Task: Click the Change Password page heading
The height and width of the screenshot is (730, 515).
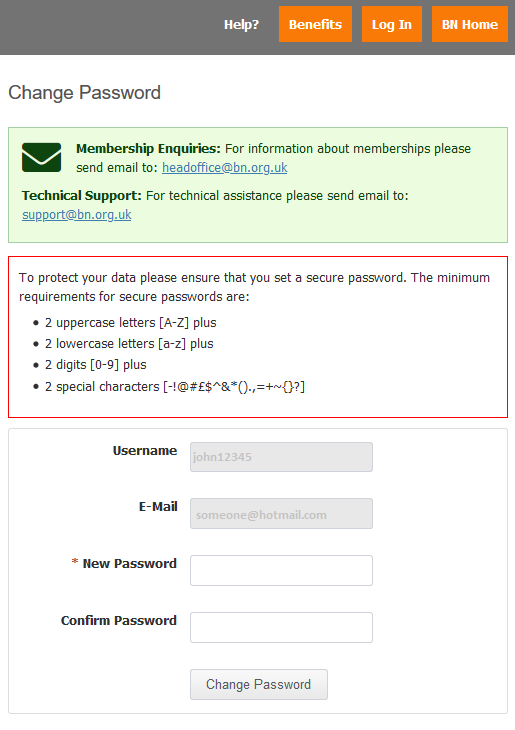Action: [85, 93]
